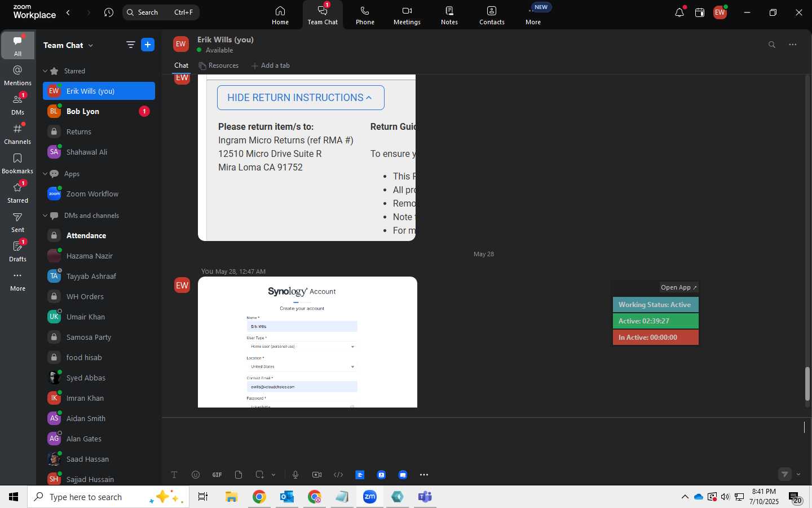Image resolution: width=812 pixels, height=508 pixels.
Task: Search within this chat magnifier icon
Action: 772,45
